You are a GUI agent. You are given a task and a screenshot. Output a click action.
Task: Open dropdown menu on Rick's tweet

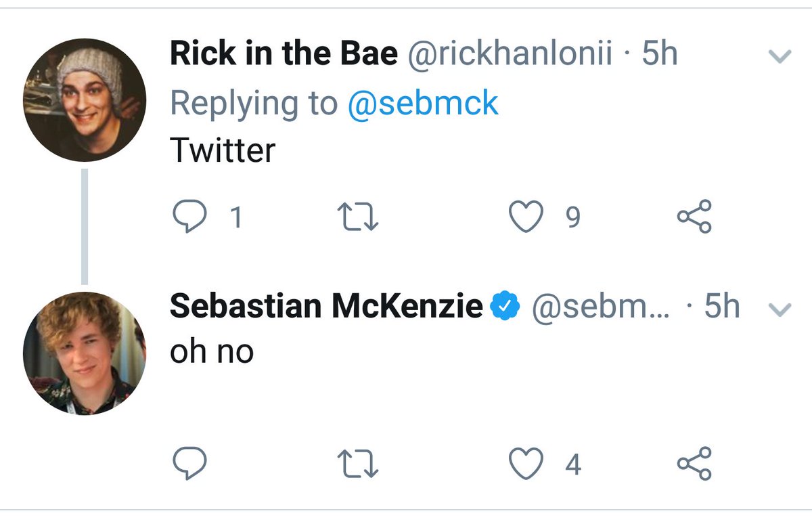pos(781,57)
